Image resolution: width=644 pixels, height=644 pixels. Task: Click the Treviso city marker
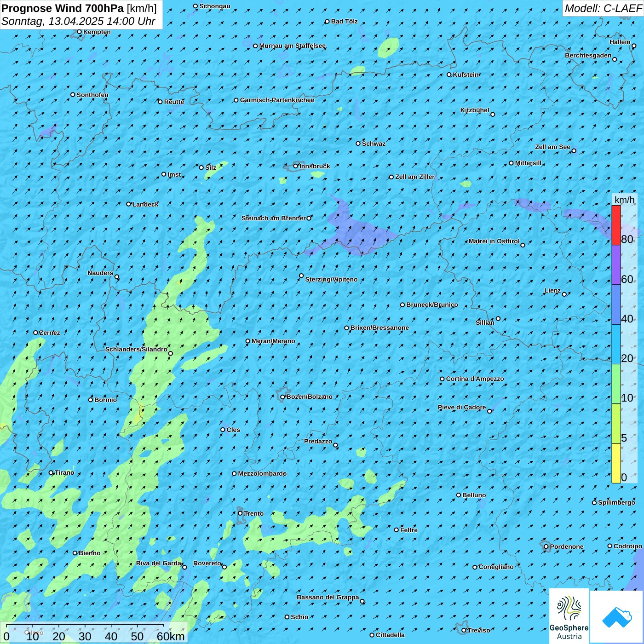click(464, 631)
